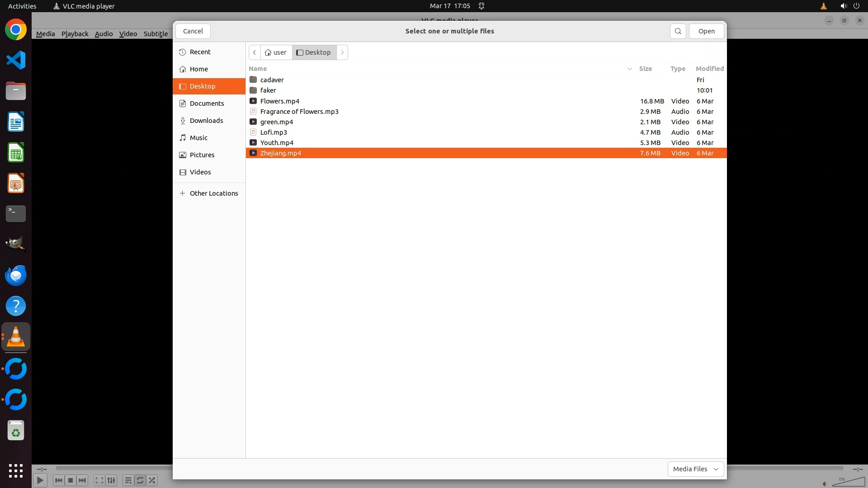The image size is (868, 488).
Task: Select Recent in the sidebar
Action: coord(200,52)
